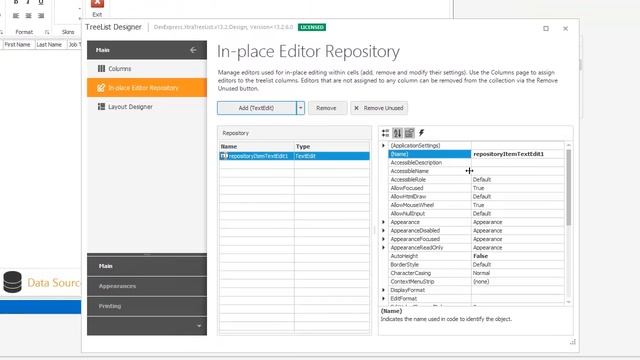The height and width of the screenshot is (360, 640).
Task: Select the ContextMenuStrip property row
Action: [x=476, y=282]
